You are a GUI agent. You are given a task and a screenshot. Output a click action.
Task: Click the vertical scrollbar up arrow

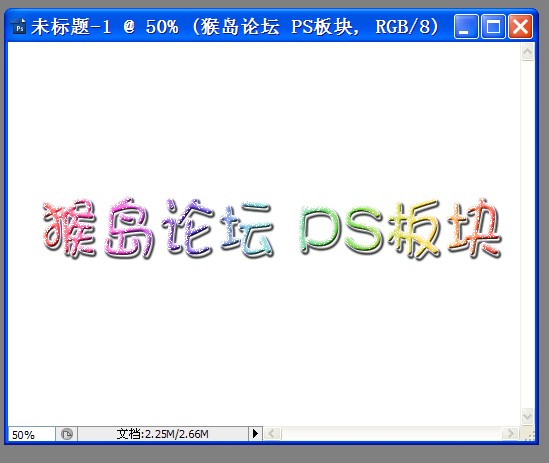tap(527, 53)
